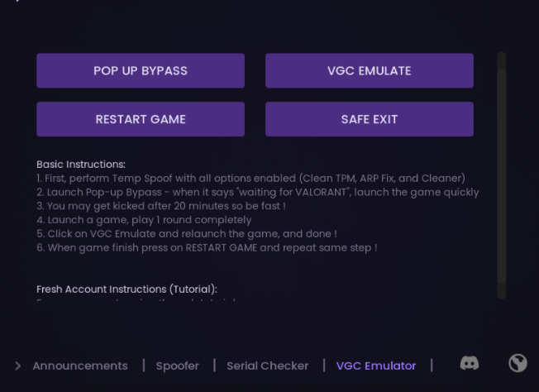Click the scrollbar track below the thumb

click(x=502, y=292)
